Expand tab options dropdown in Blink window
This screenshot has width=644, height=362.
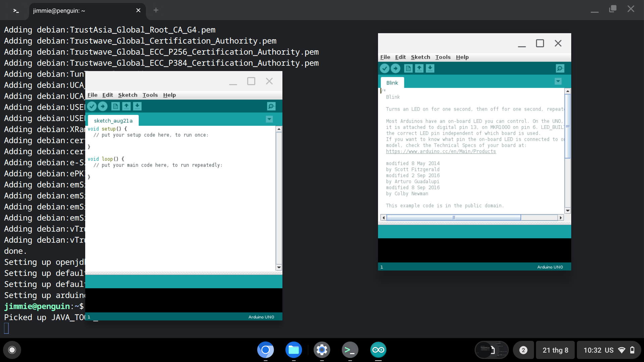click(x=558, y=81)
